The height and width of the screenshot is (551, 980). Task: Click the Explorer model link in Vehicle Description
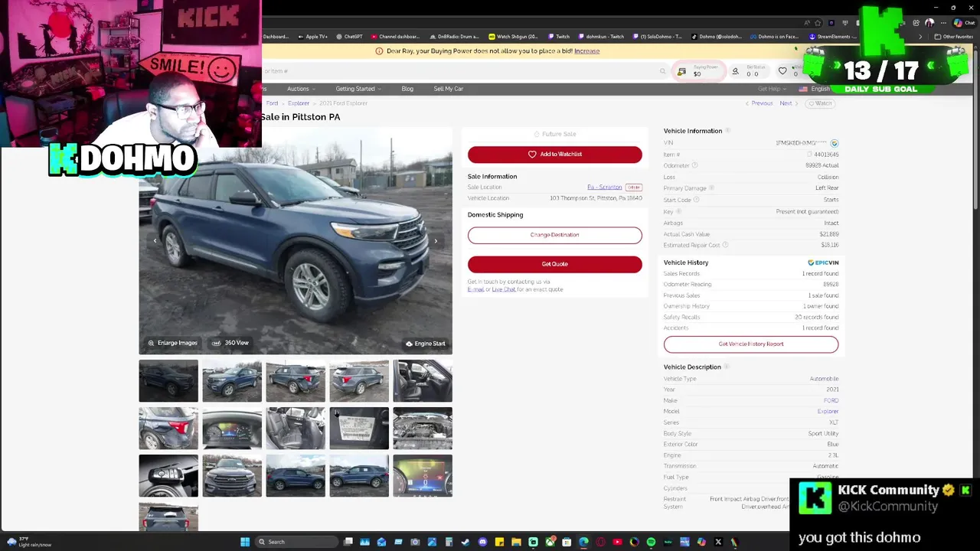(x=828, y=412)
